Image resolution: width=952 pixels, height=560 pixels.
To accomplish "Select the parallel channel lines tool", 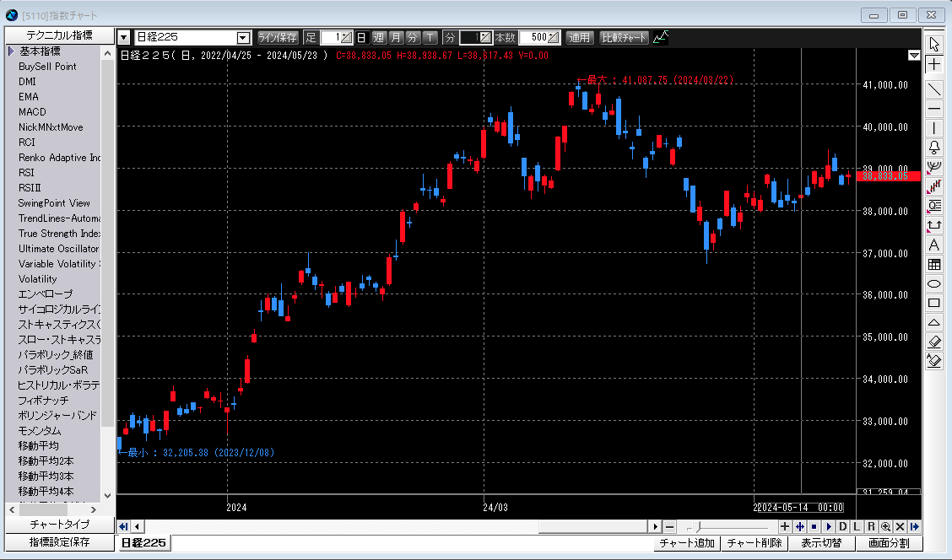I will [x=934, y=187].
